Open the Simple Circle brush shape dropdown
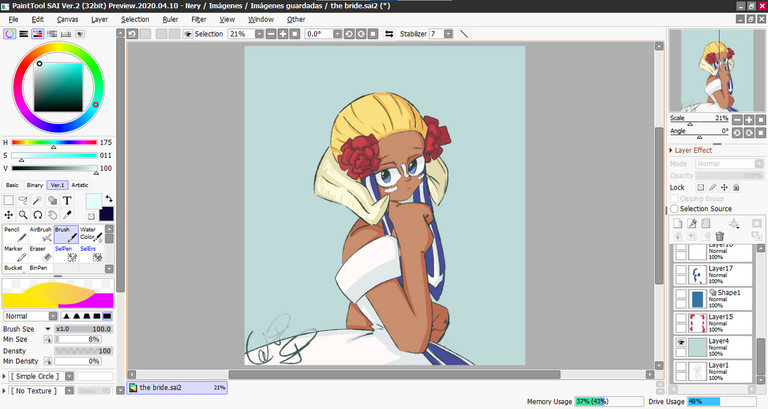Viewport: 768px width, 409px height. click(70, 376)
